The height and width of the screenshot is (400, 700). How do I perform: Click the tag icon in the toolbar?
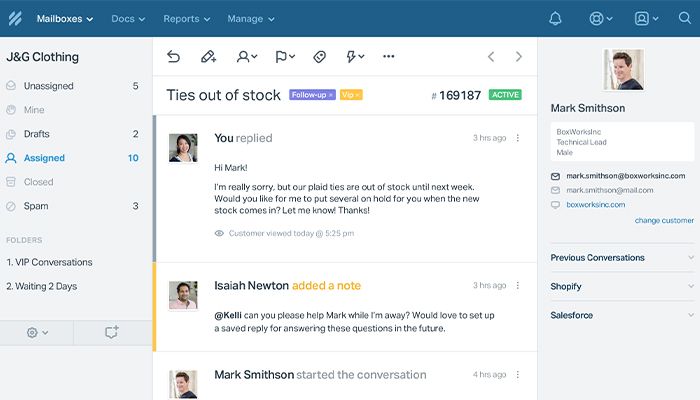pos(320,57)
